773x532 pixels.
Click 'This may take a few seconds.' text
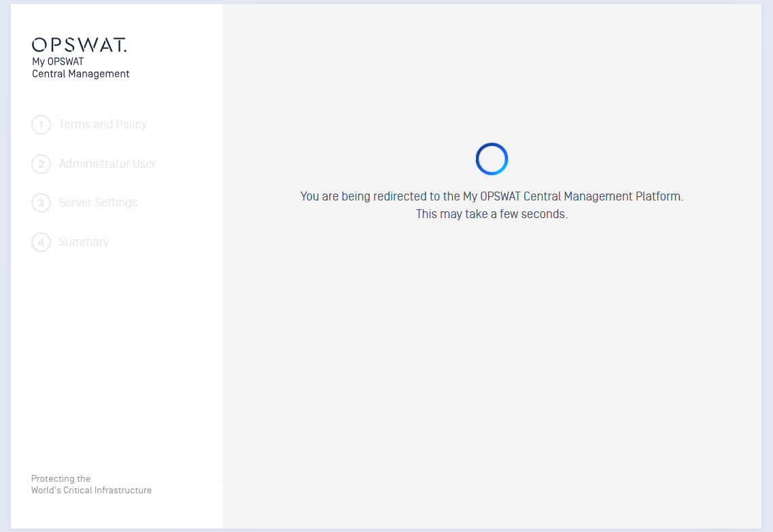pyautogui.click(x=492, y=214)
